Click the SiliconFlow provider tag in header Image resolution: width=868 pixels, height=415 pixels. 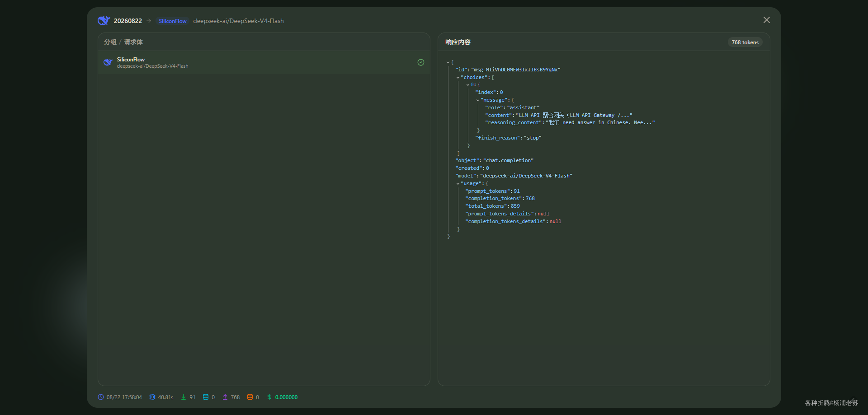pos(172,21)
